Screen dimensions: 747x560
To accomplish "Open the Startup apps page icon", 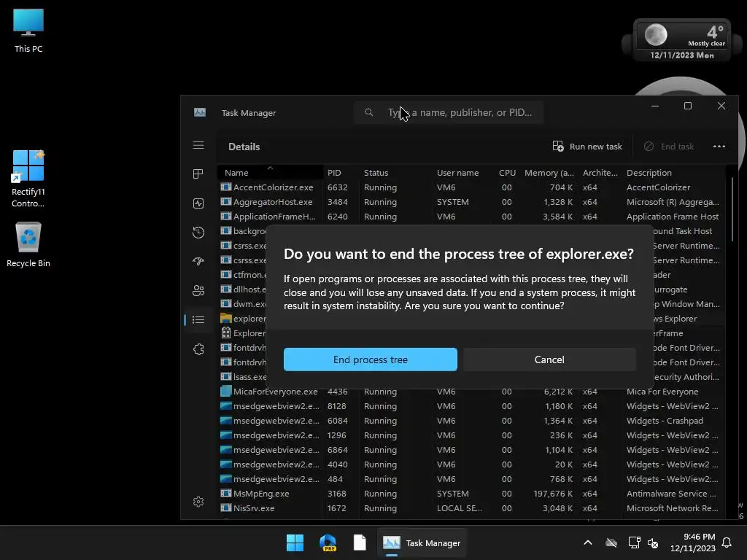I will [x=198, y=261].
